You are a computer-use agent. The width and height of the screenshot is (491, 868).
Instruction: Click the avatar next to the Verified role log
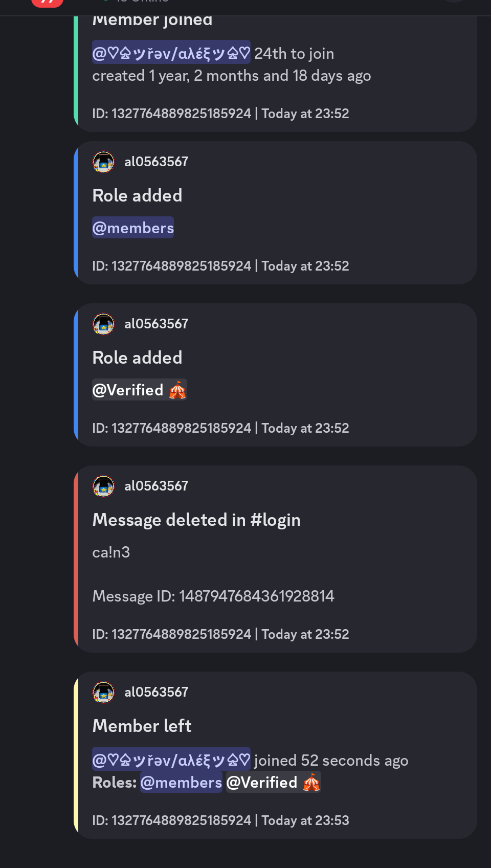pyautogui.click(x=103, y=324)
